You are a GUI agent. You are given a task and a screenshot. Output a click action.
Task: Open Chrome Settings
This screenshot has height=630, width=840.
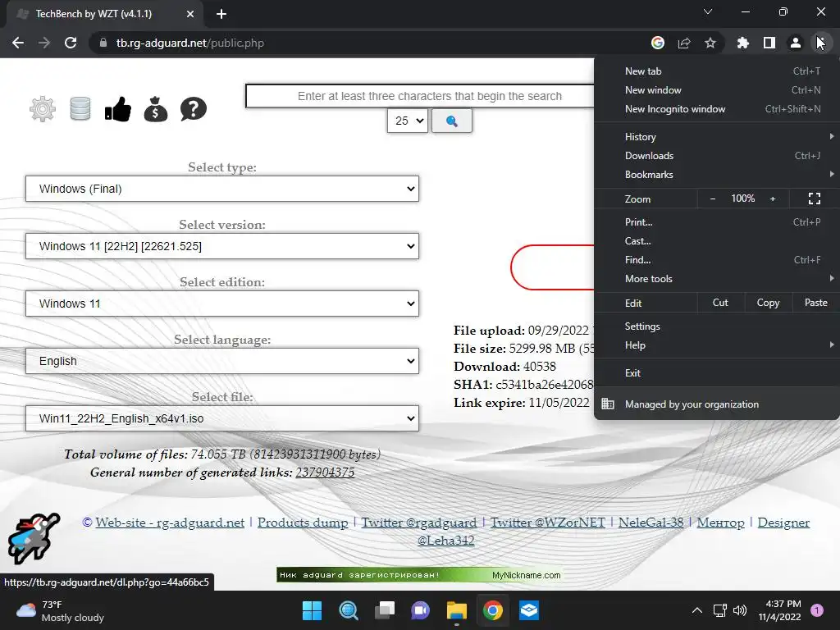pos(717,326)
